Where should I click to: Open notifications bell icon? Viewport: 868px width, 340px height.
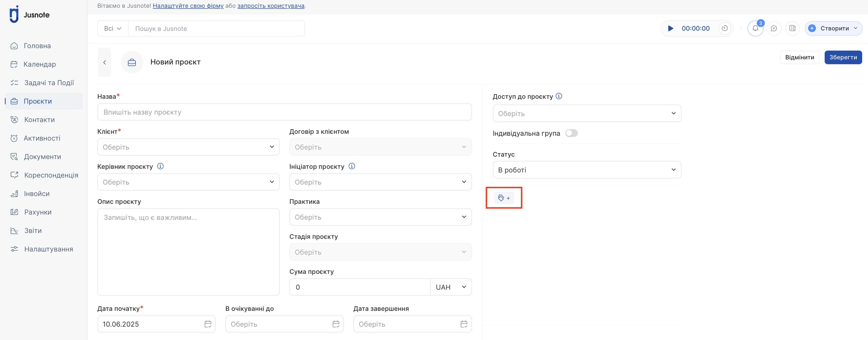point(755,28)
